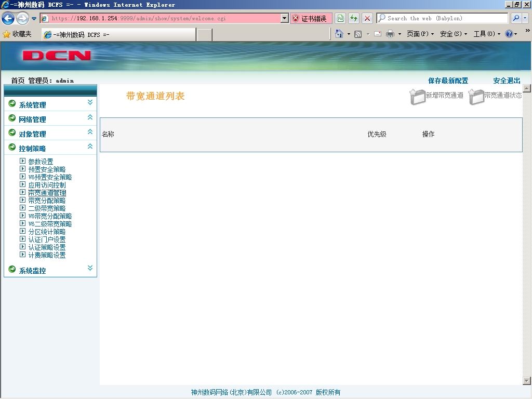This screenshot has height=399, width=532.
Task: Click 安全退出 logout link
Action: 507,81
